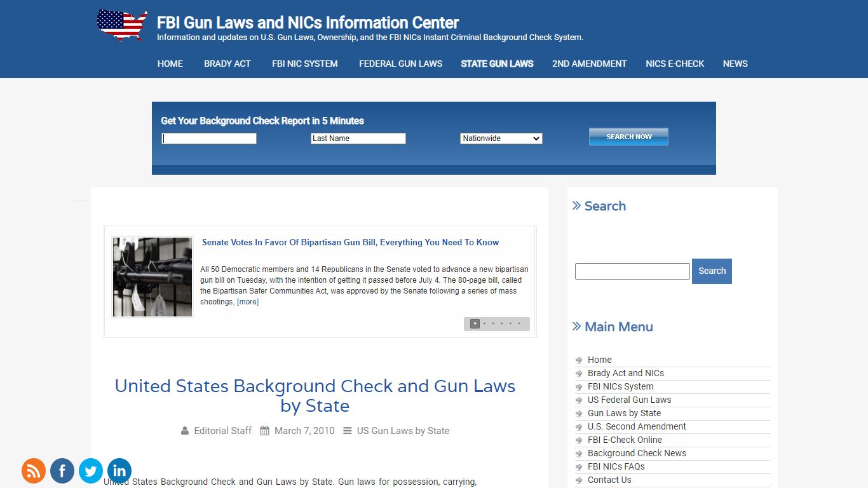Open 2ND AMENDMENT navigation item
This screenshot has width=868, height=488.
pyautogui.click(x=590, y=64)
